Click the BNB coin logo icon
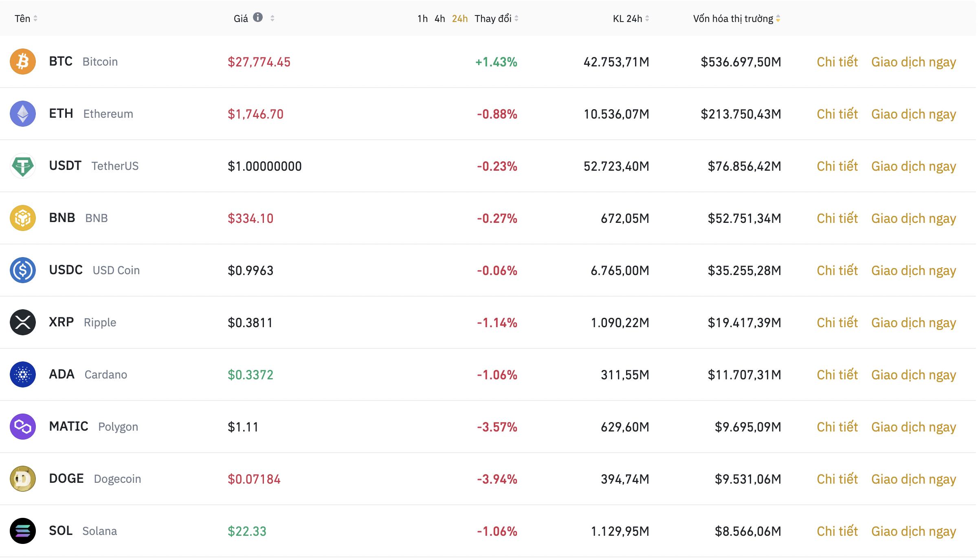The height and width of the screenshot is (559, 980). (23, 218)
